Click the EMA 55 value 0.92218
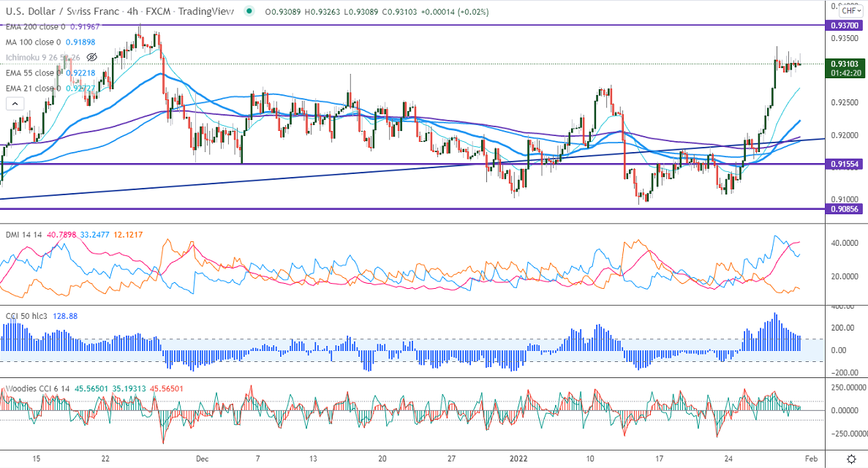 pyautogui.click(x=80, y=72)
